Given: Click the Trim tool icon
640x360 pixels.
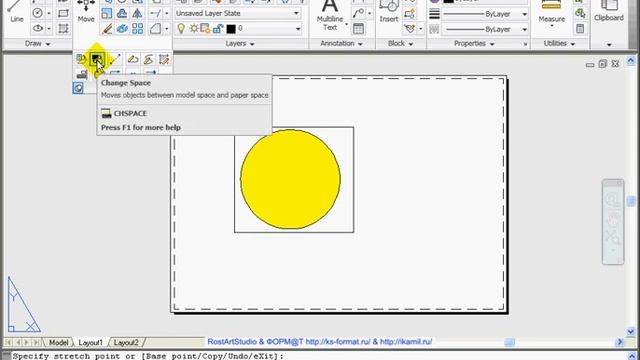Looking at the screenshot, I should [155, 13].
